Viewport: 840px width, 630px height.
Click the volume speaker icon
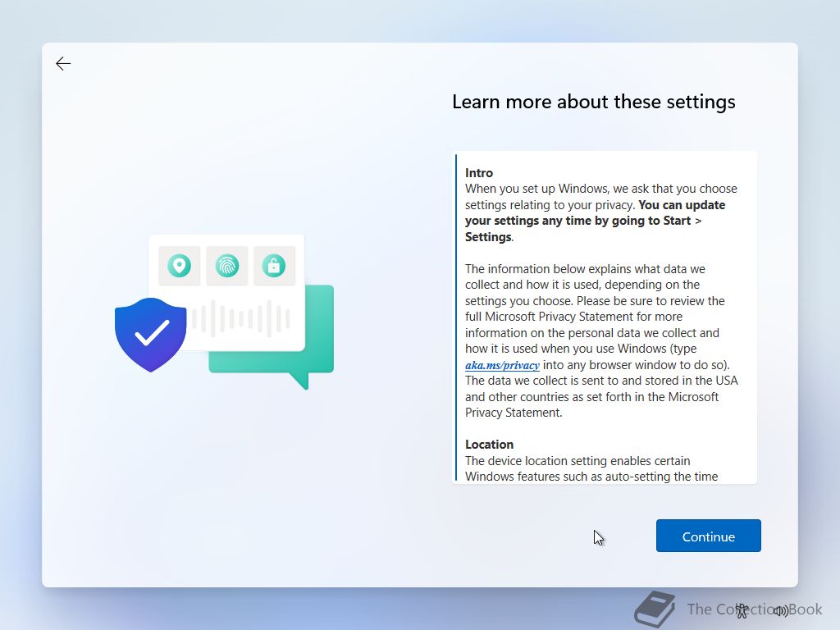click(x=781, y=610)
